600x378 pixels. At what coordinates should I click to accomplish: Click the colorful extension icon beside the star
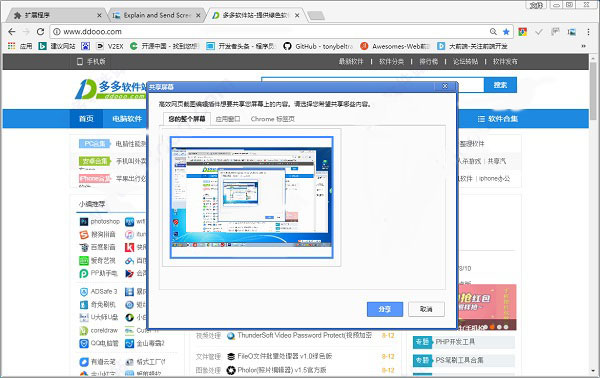click(522, 32)
